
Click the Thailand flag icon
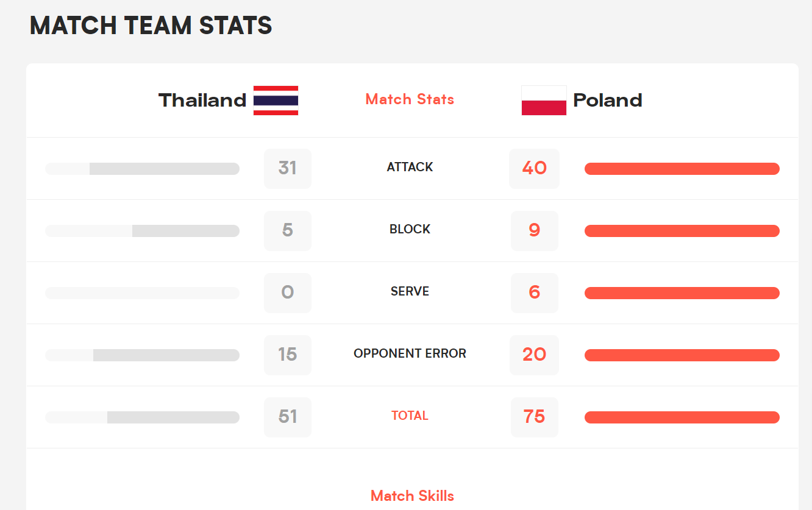point(276,101)
